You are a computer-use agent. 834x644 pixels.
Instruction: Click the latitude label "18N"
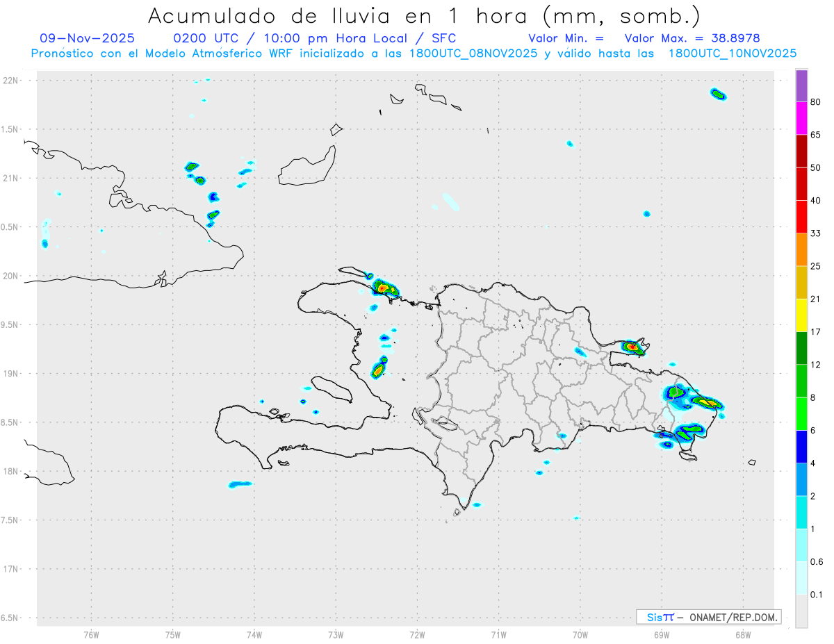pyautogui.click(x=11, y=471)
